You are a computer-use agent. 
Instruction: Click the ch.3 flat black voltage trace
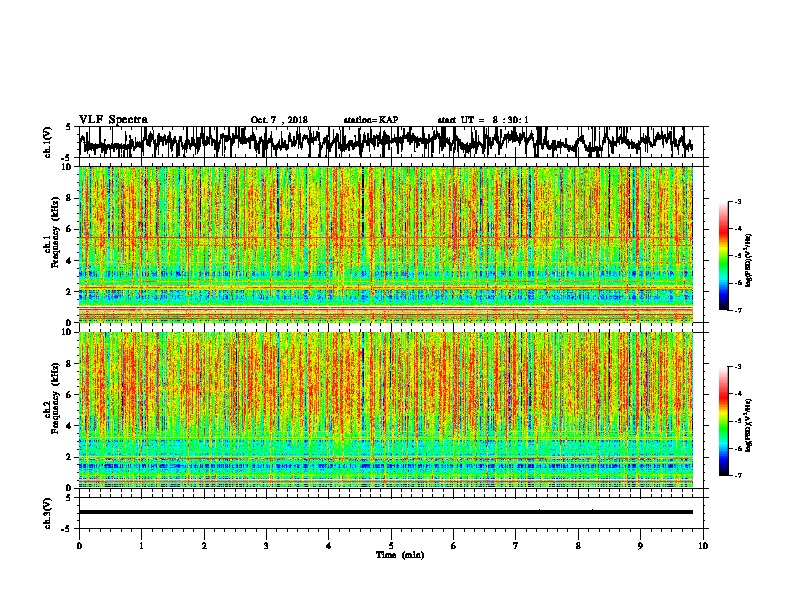tap(386, 512)
